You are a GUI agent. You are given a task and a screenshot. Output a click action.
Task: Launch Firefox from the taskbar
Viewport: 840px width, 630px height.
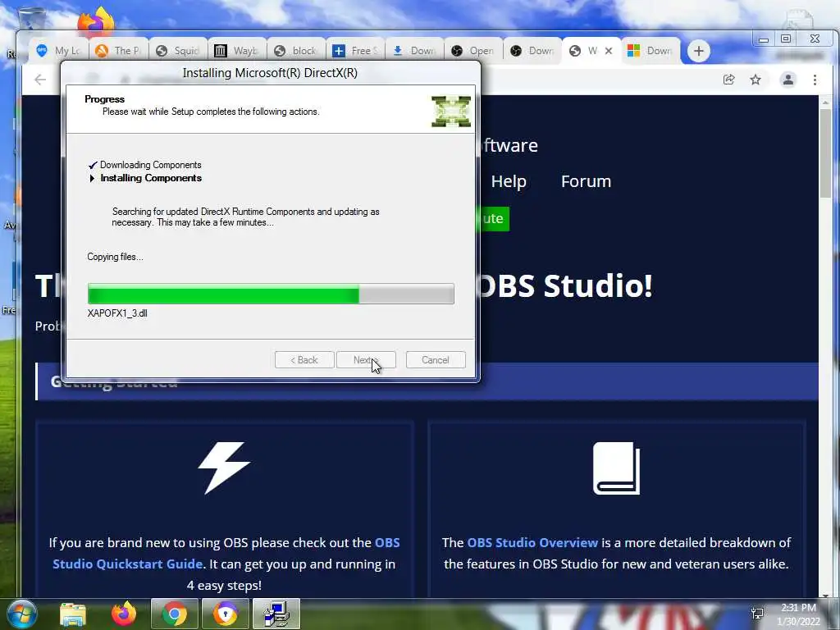coord(124,614)
